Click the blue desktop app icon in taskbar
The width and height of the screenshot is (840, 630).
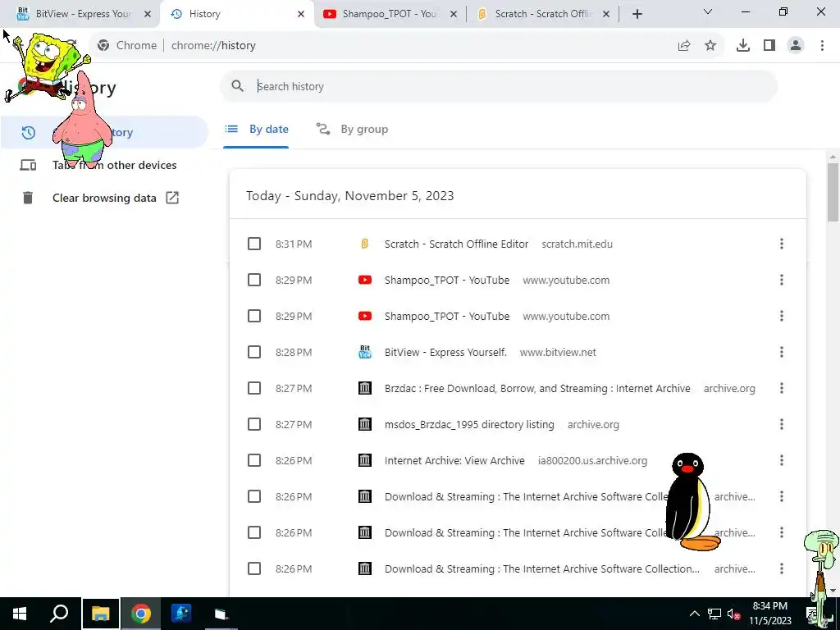click(181, 614)
